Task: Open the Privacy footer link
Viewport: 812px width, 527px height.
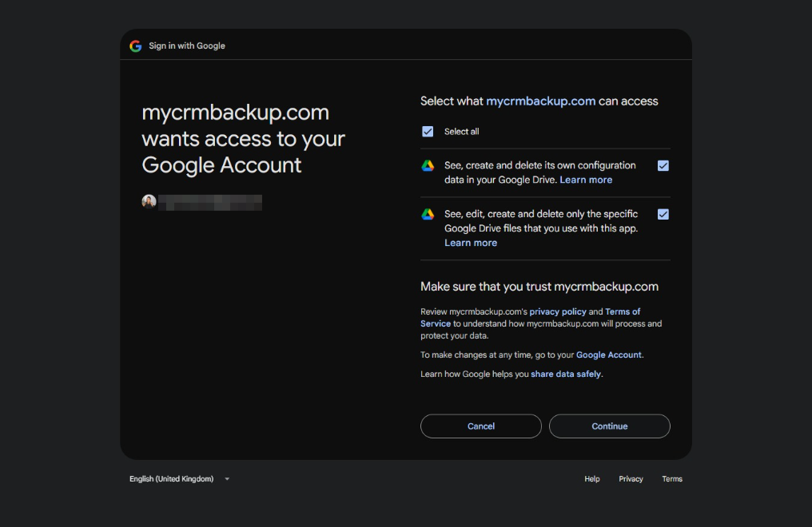Action: [631, 479]
